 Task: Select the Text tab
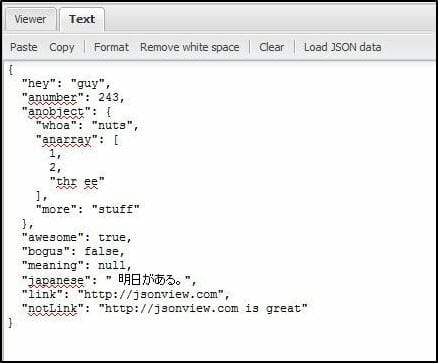pyautogui.click(x=82, y=19)
